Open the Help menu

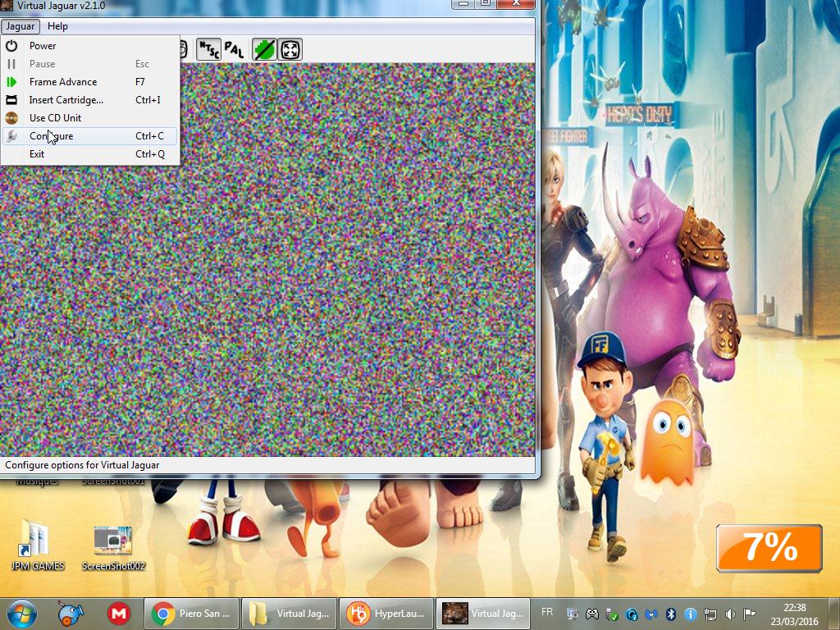[x=57, y=26]
